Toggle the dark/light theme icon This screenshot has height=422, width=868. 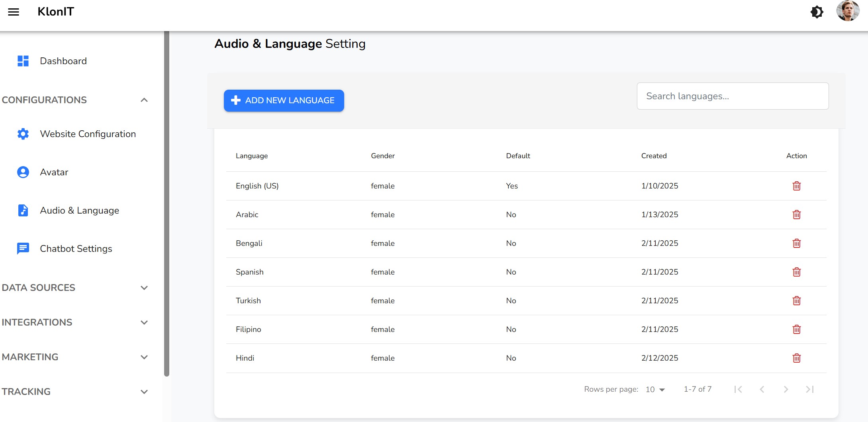tap(817, 12)
